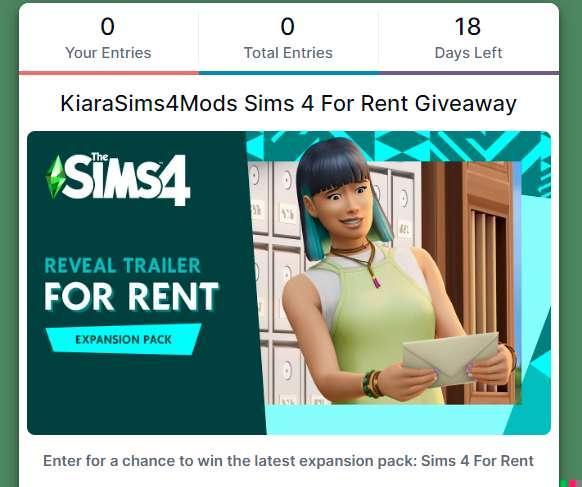The width and height of the screenshot is (582, 487).
Task: Open the For Rent banner image
Action: tap(289, 283)
